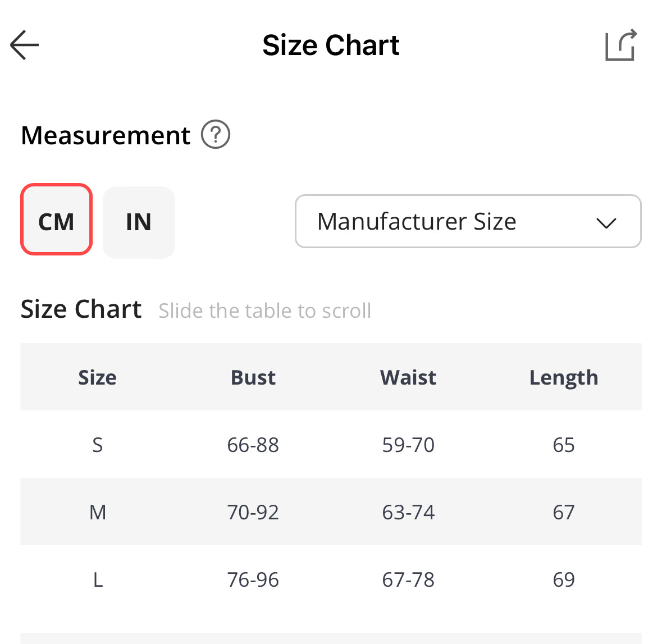Click the Size column header
The height and width of the screenshot is (644, 662).
point(97,377)
